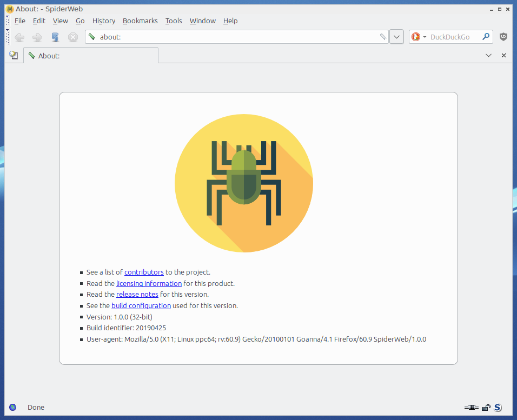517x420 pixels.
Task: Open the licensing information link
Action: 149,284
